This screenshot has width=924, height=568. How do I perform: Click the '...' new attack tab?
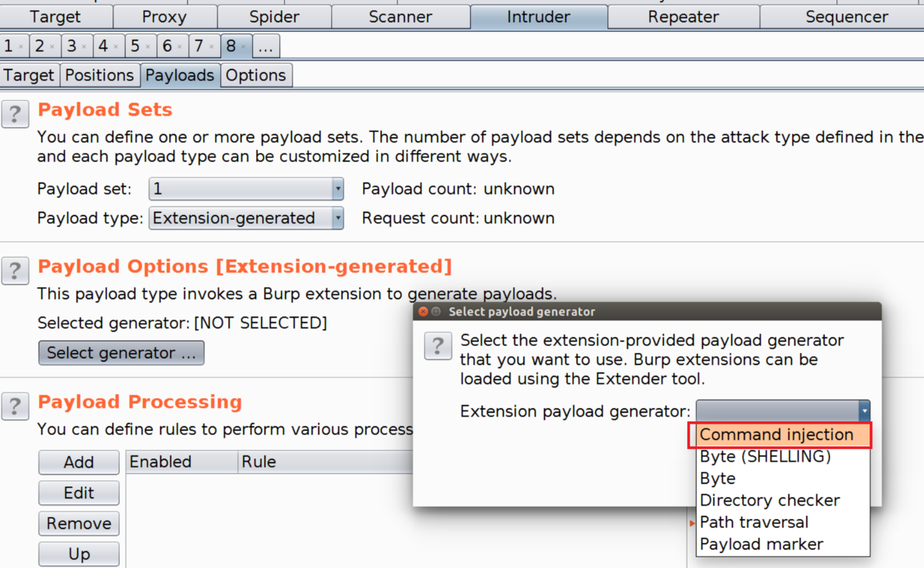click(266, 46)
